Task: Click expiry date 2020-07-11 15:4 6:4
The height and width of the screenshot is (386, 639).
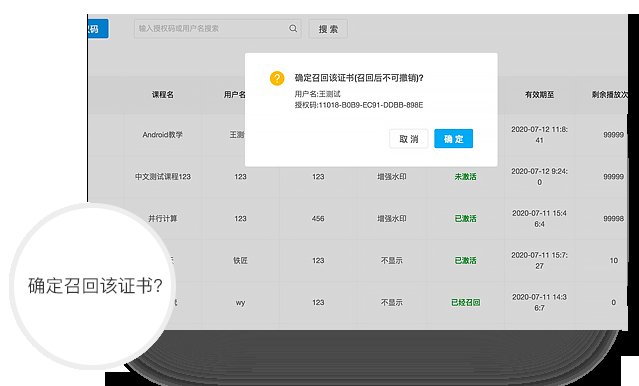Action: pyautogui.click(x=540, y=218)
